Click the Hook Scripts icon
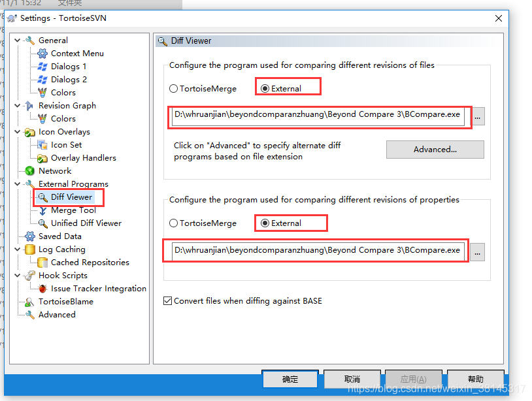532x401 pixels. [x=30, y=276]
